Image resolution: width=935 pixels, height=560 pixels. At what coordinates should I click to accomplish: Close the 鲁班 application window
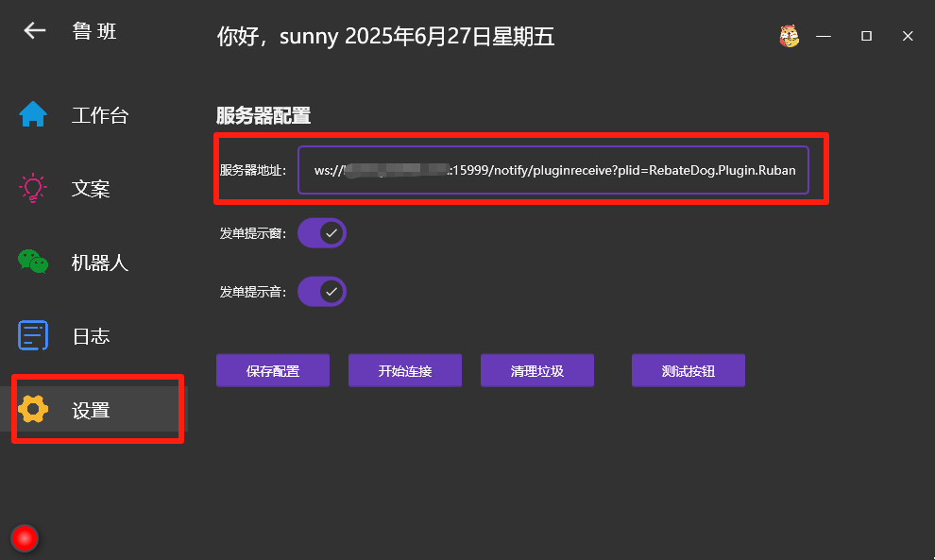click(x=908, y=36)
